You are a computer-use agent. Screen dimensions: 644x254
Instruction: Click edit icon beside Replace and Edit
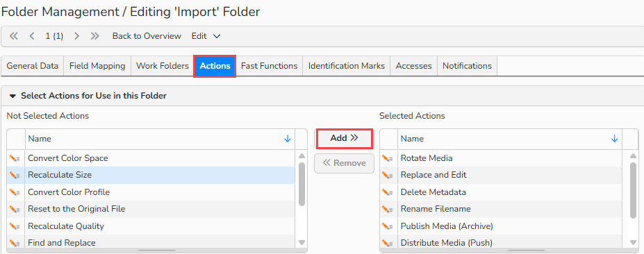[388, 175]
